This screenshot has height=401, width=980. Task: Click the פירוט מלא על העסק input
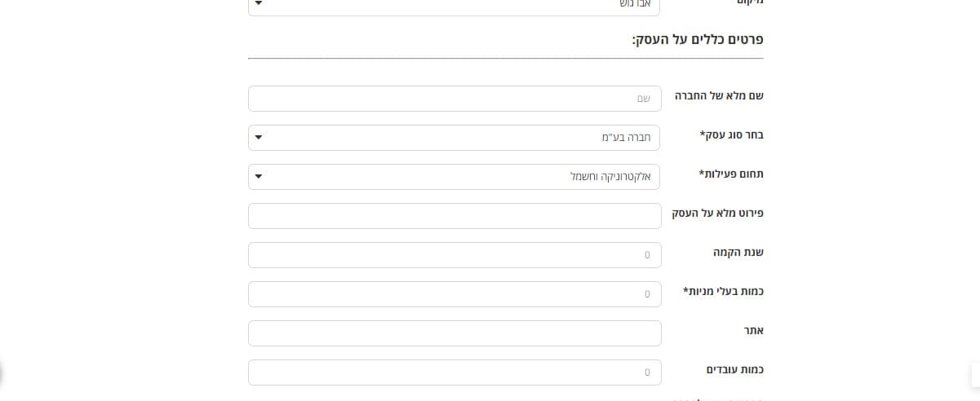[455, 216]
